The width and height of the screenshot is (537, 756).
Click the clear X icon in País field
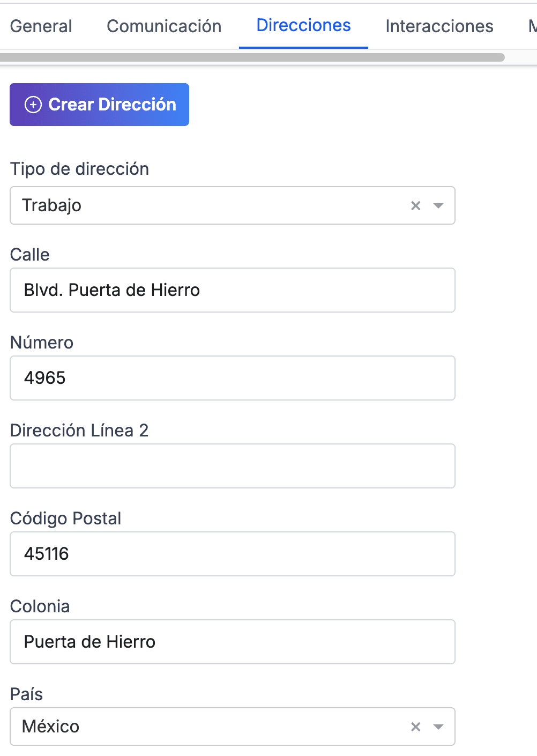(x=415, y=727)
